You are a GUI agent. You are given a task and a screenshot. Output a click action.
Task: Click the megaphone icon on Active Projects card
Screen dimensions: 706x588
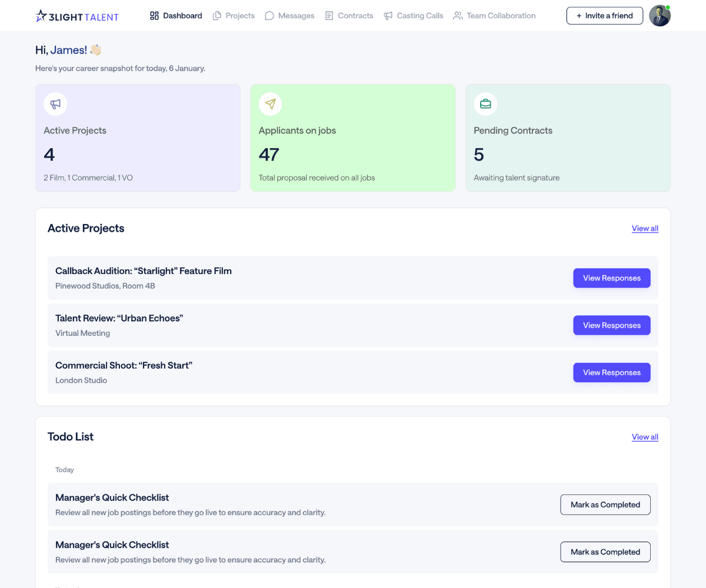click(55, 103)
